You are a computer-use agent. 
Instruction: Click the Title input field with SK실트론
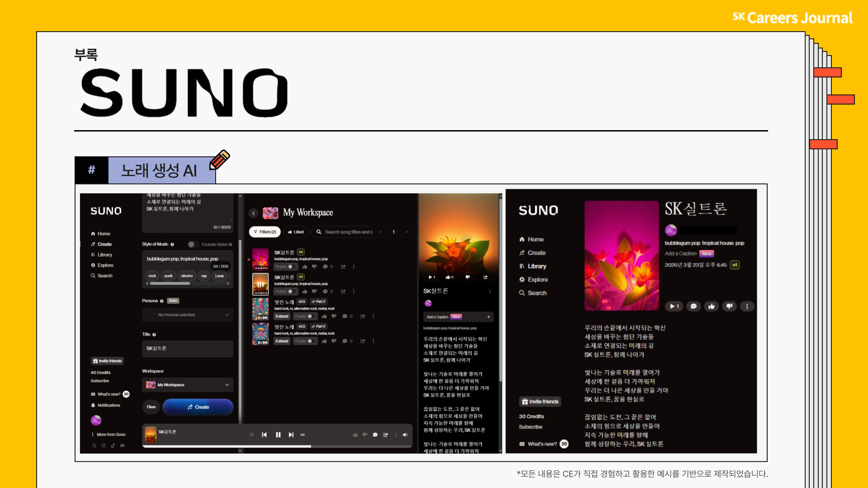pos(188,348)
